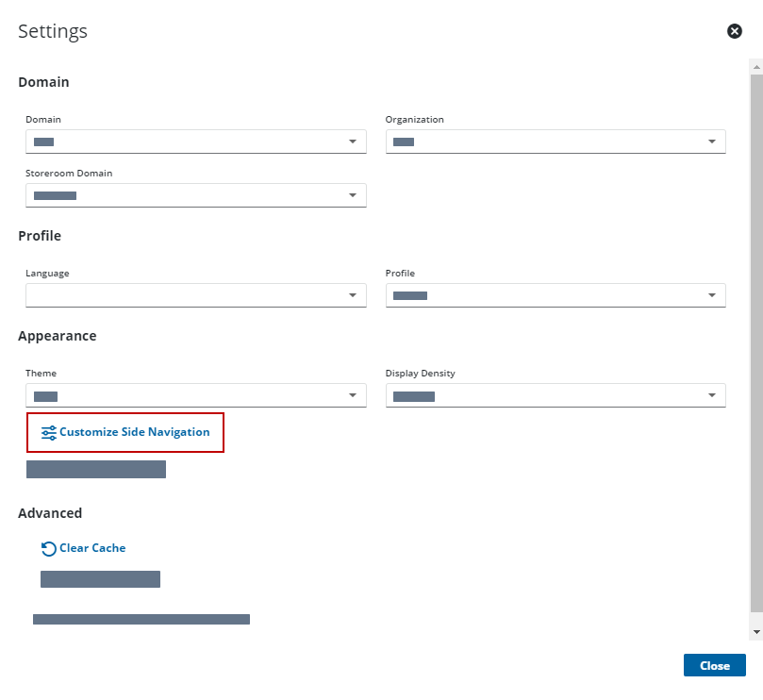The height and width of the screenshot is (700, 763).
Task: Open the Customize Side Navigation link
Action: click(134, 433)
